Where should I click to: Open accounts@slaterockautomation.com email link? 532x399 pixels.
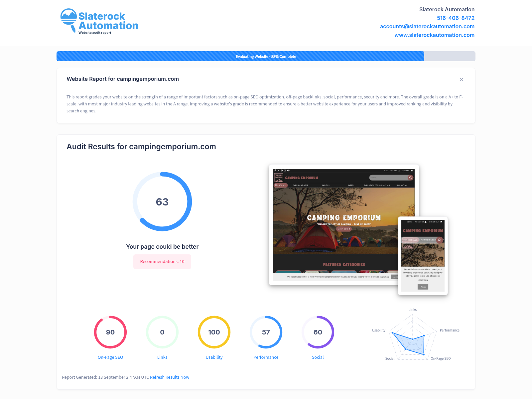427,26
